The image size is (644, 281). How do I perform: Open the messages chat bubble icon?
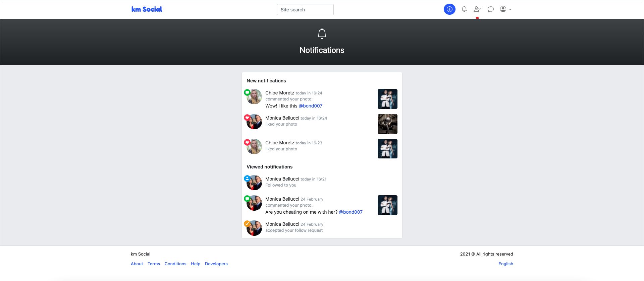(x=490, y=9)
